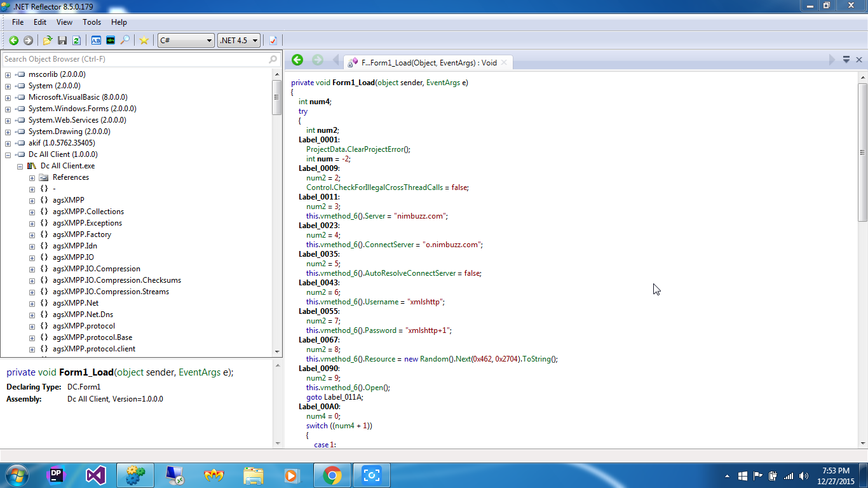Open the active tabs list dropdown arrow
868x488 pixels.
click(x=846, y=60)
